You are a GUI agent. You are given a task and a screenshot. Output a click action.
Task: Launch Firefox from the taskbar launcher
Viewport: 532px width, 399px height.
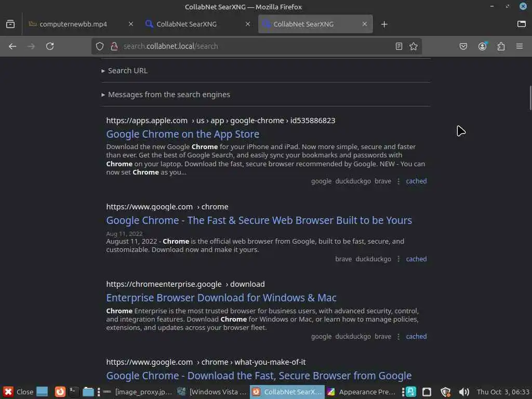60,392
